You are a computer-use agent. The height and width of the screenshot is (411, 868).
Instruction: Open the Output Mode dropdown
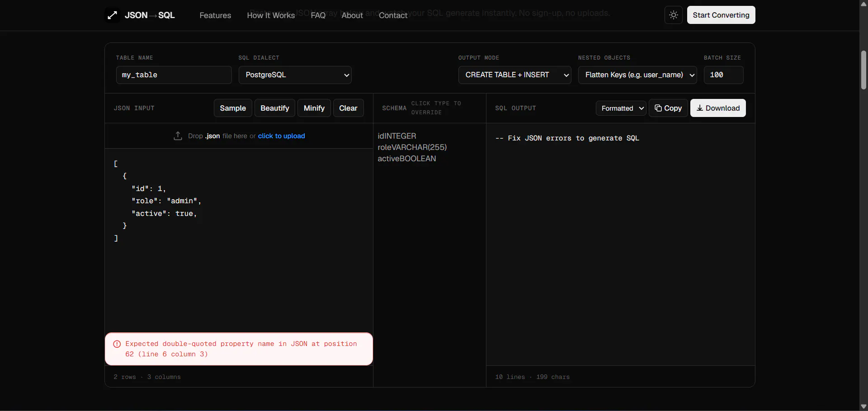[515, 75]
